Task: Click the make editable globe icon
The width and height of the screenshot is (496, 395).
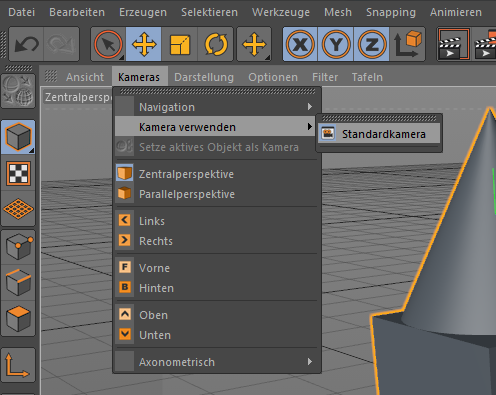Action: pyautogui.click(x=18, y=91)
